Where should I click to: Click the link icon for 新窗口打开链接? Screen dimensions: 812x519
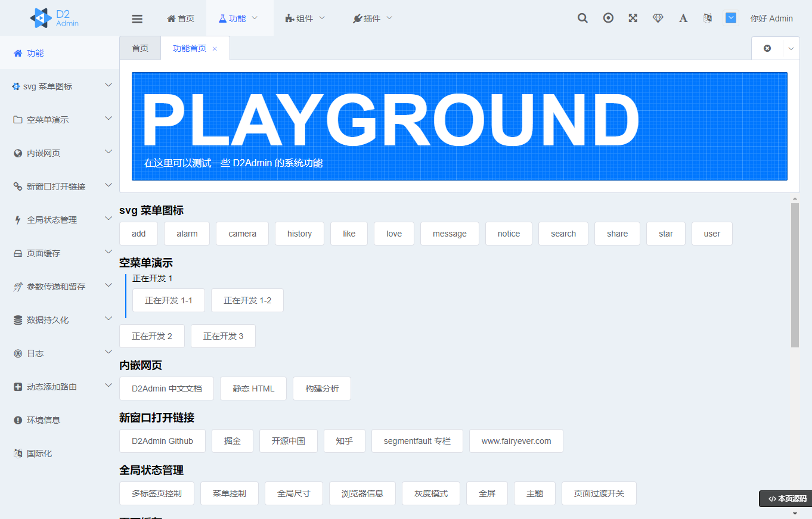click(18, 187)
